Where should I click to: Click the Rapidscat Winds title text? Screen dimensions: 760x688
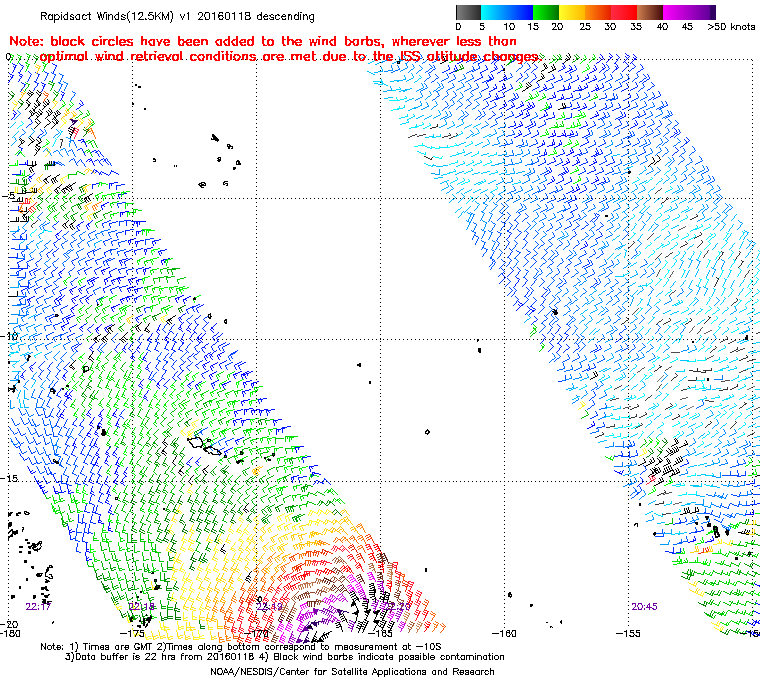[x=177, y=16]
